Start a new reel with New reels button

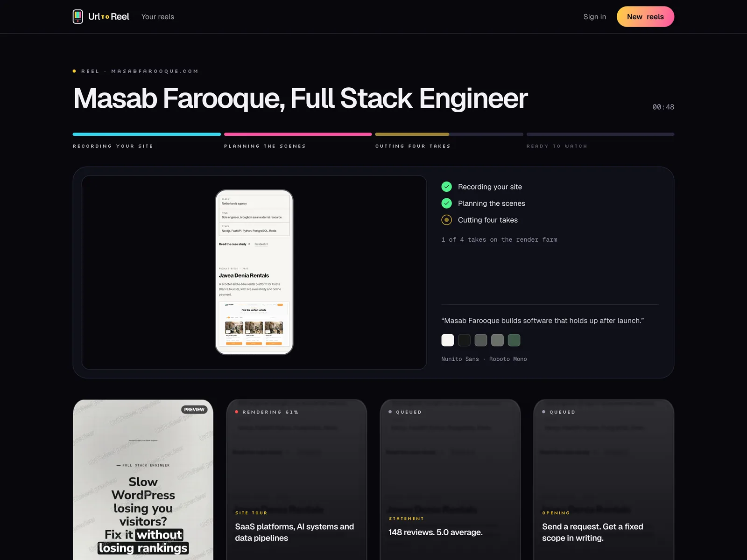645,17
